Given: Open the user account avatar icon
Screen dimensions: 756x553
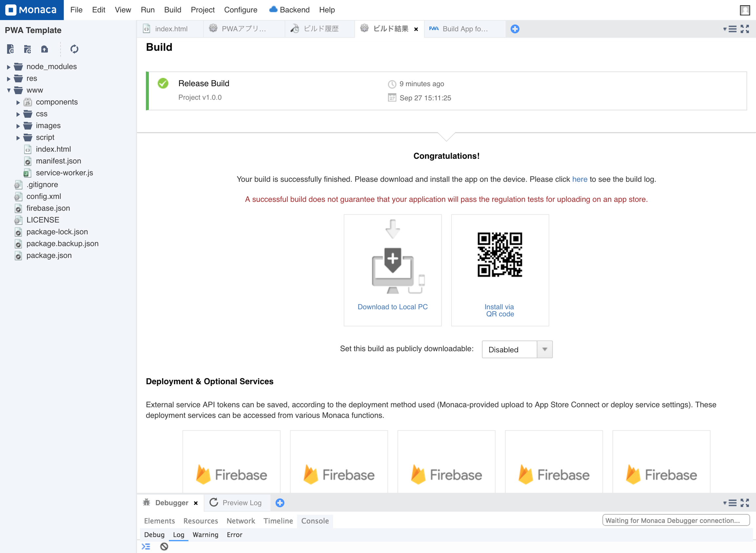Looking at the screenshot, I should 745,10.
